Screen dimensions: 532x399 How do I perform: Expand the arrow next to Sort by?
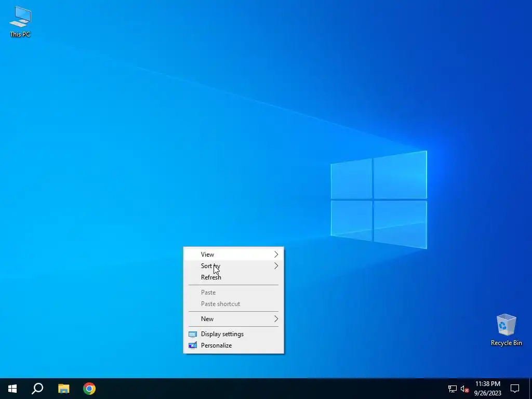(x=276, y=266)
